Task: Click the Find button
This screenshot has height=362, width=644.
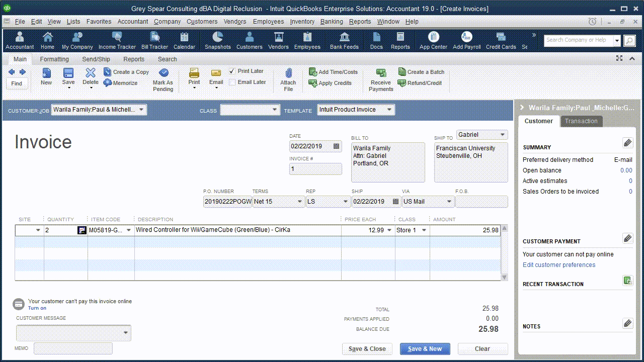Action: click(x=17, y=83)
